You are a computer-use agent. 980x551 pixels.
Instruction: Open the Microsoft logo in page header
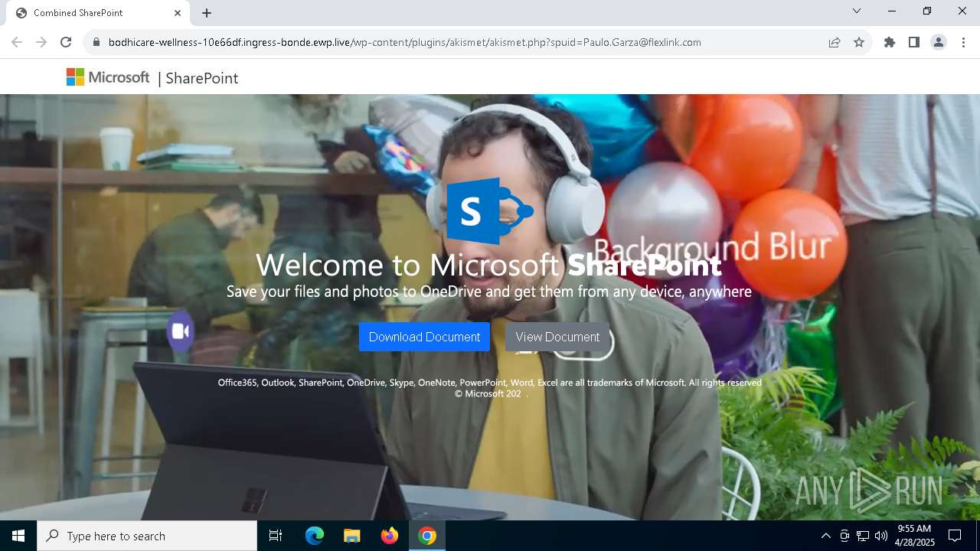click(x=108, y=77)
